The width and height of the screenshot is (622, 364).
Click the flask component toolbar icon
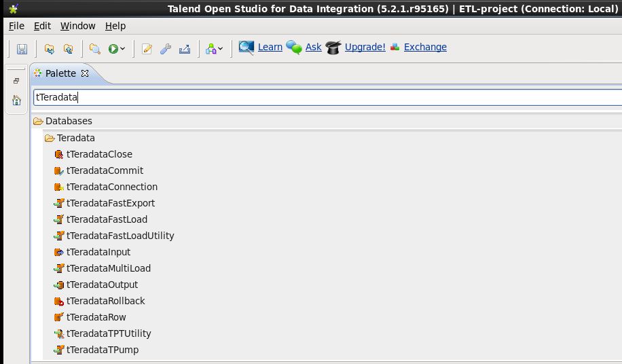(211, 49)
